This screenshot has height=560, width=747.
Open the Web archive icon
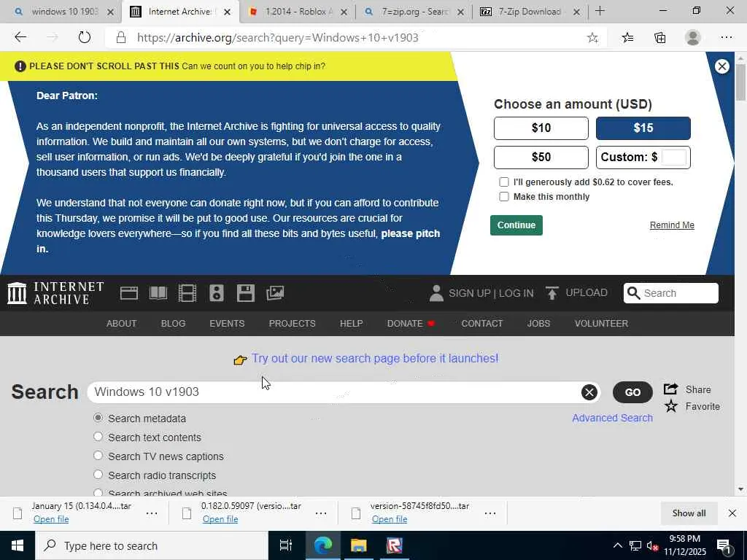coord(128,293)
